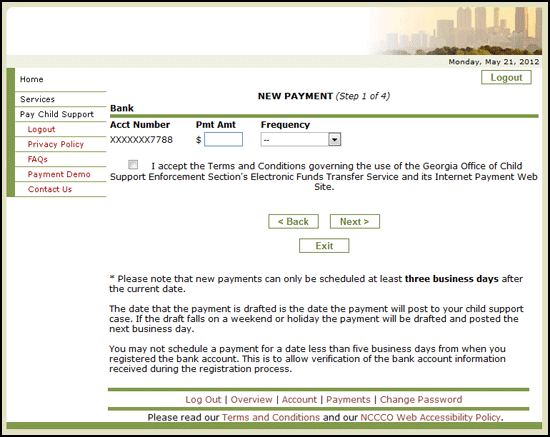Click the Exit button

[x=324, y=246]
